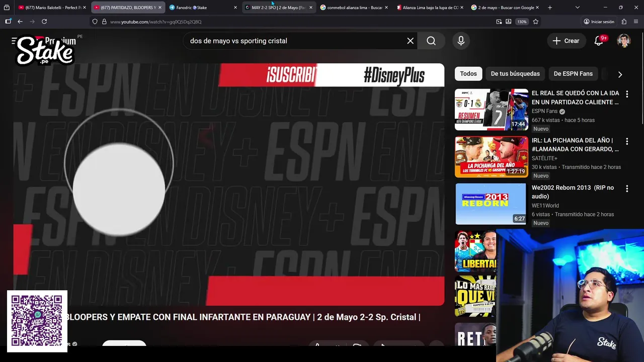Open the YouTube account avatar menu
This screenshot has height=362, width=644.
click(624, 41)
